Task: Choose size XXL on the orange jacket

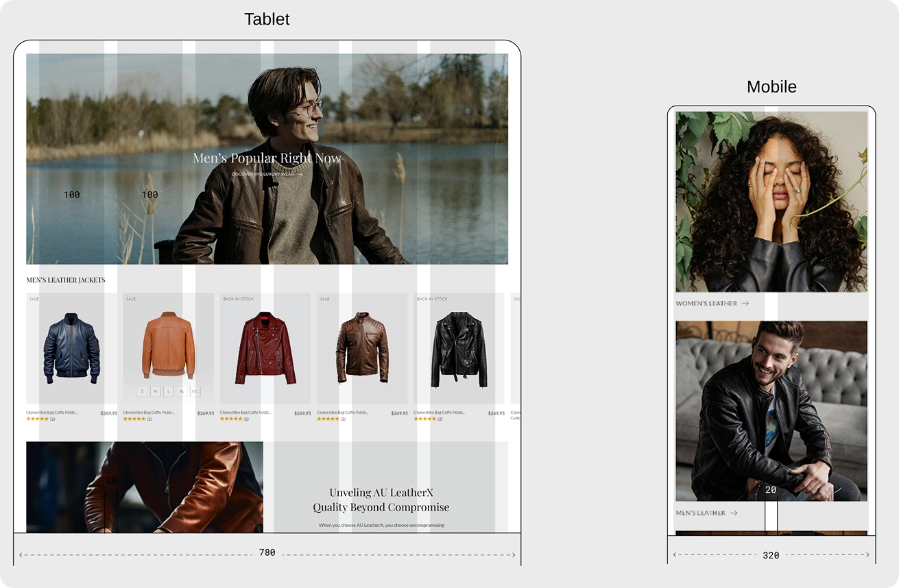Action: coord(195,391)
